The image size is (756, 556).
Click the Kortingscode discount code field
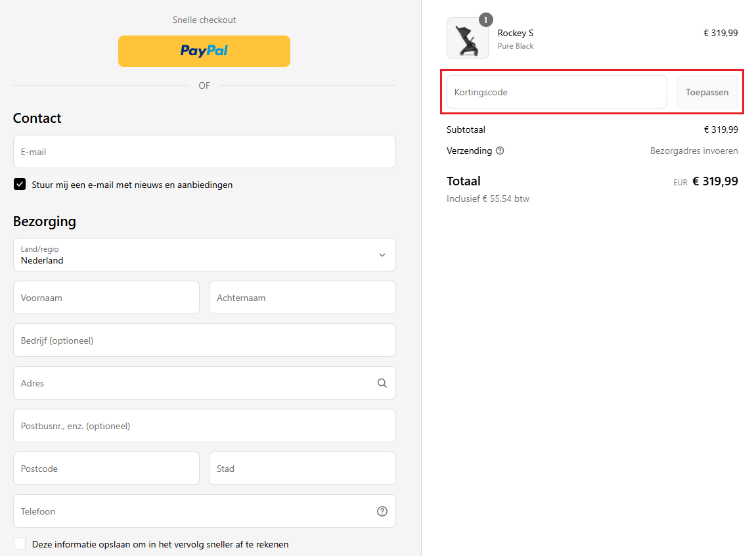coord(556,91)
